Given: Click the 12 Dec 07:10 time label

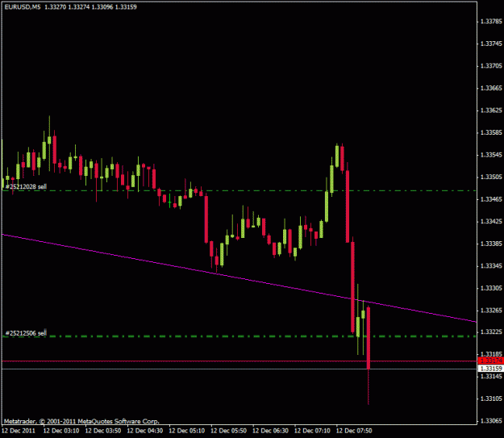Looking at the screenshot, I should (312, 431).
